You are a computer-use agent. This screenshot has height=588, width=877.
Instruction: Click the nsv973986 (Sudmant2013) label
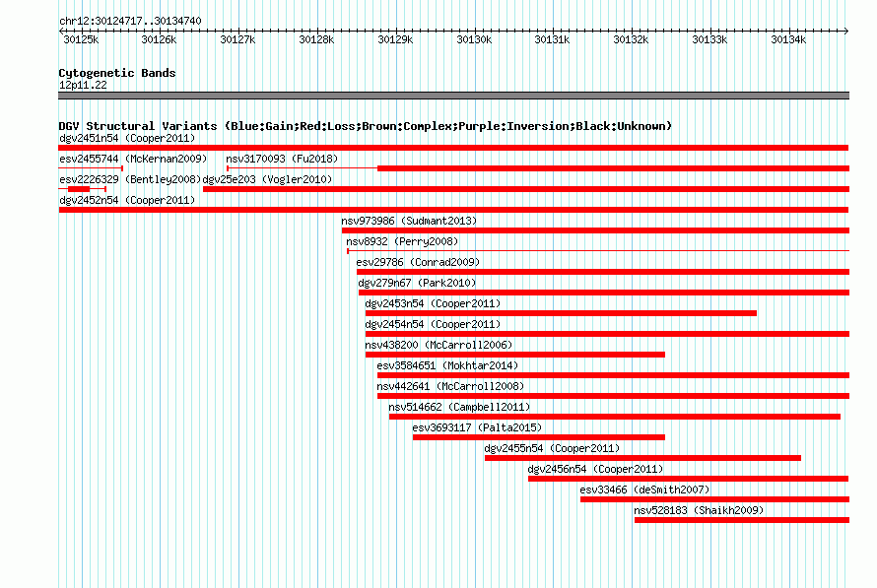pyautogui.click(x=409, y=221)
